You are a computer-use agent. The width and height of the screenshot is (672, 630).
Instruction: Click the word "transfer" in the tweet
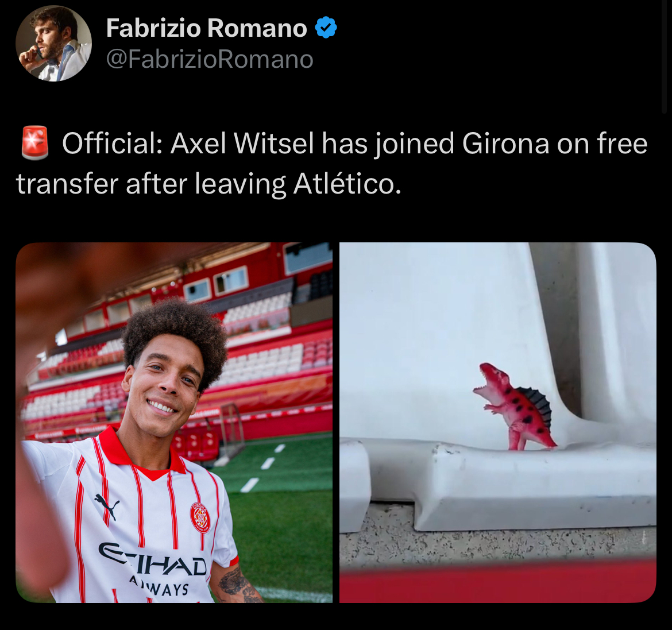click(x=67, y=184)
